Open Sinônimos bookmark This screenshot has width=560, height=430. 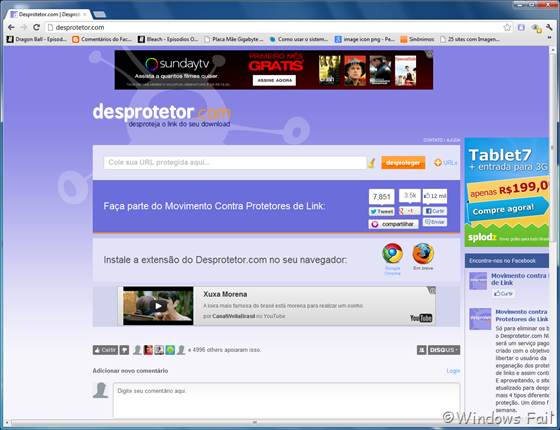point(417,39)
